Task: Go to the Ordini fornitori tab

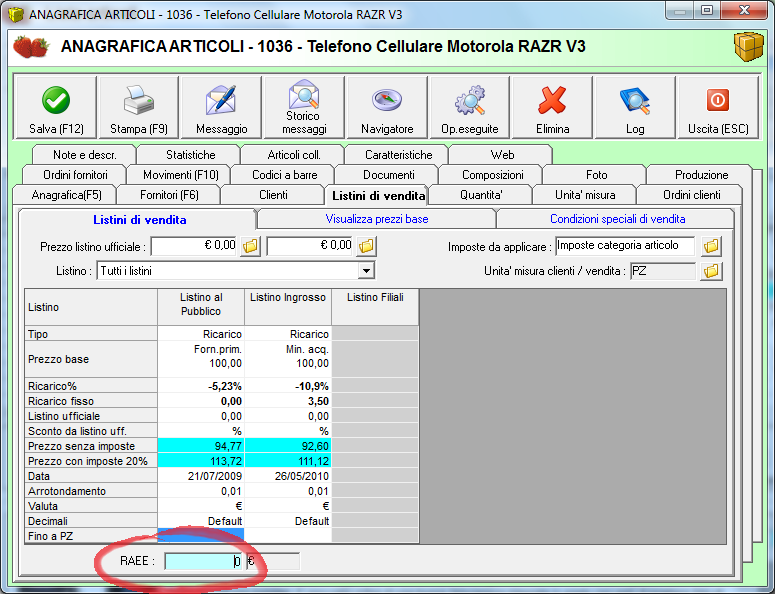Action: point(75,175)
